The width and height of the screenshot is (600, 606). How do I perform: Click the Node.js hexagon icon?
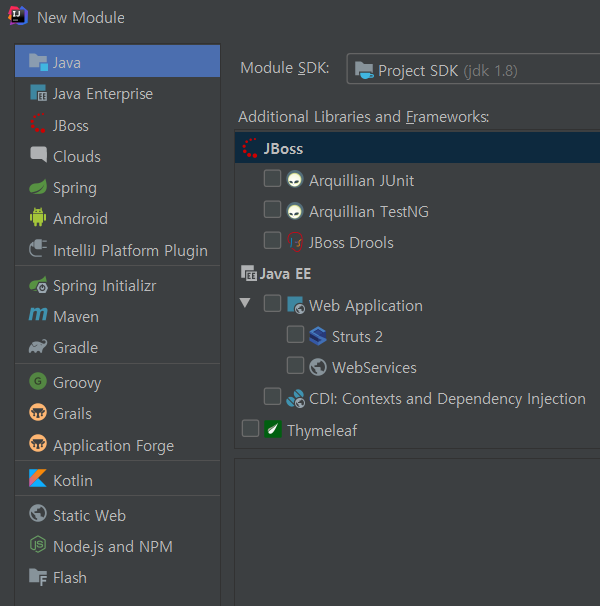pyautogui.click(x=38, y=545)
